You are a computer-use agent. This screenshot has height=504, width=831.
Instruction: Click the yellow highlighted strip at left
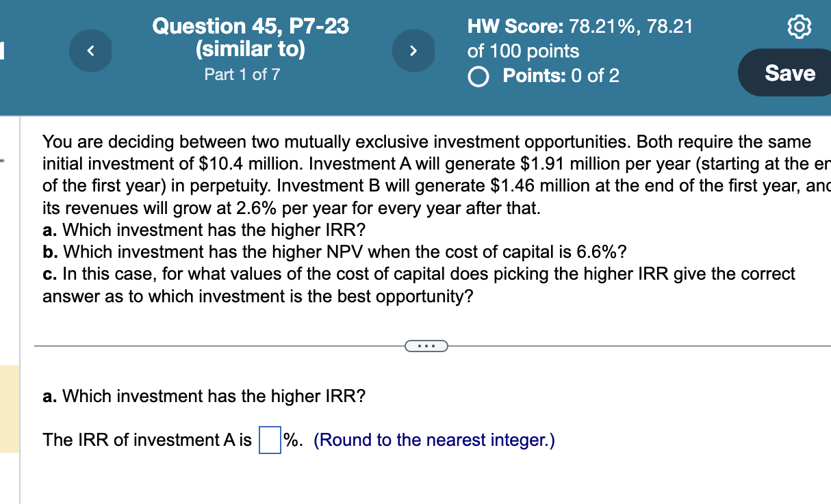point(10,409)
